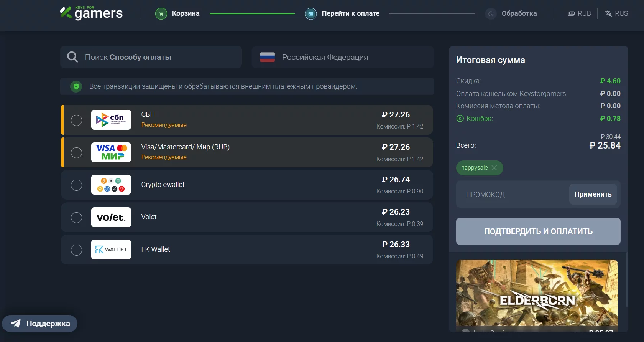
Task: Click the Crypto ewallet coins icon
Action: tap(111, 185)
